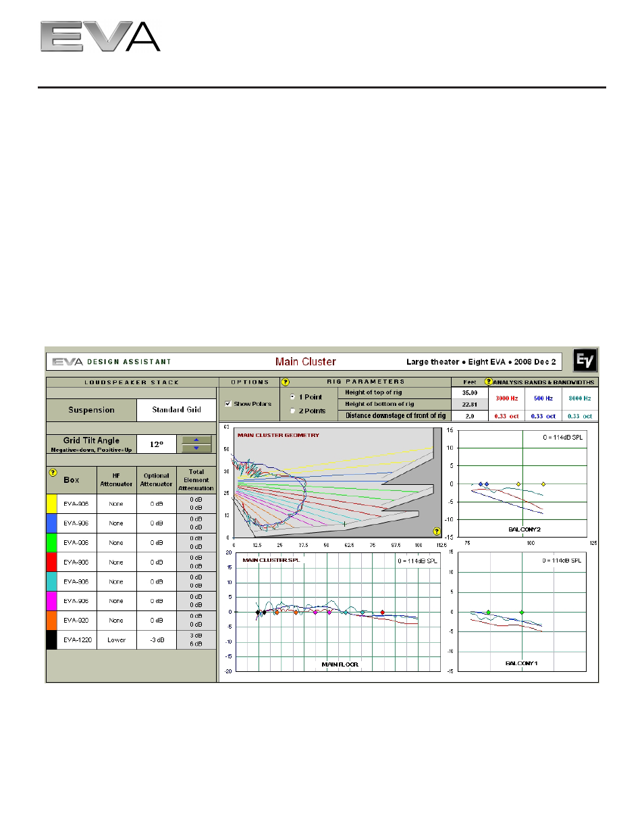Image resolution: width=644 pixels, height=834 pixels.
Task: Click the help icon beside the Box column header
Action: click(x=53, y=473)
